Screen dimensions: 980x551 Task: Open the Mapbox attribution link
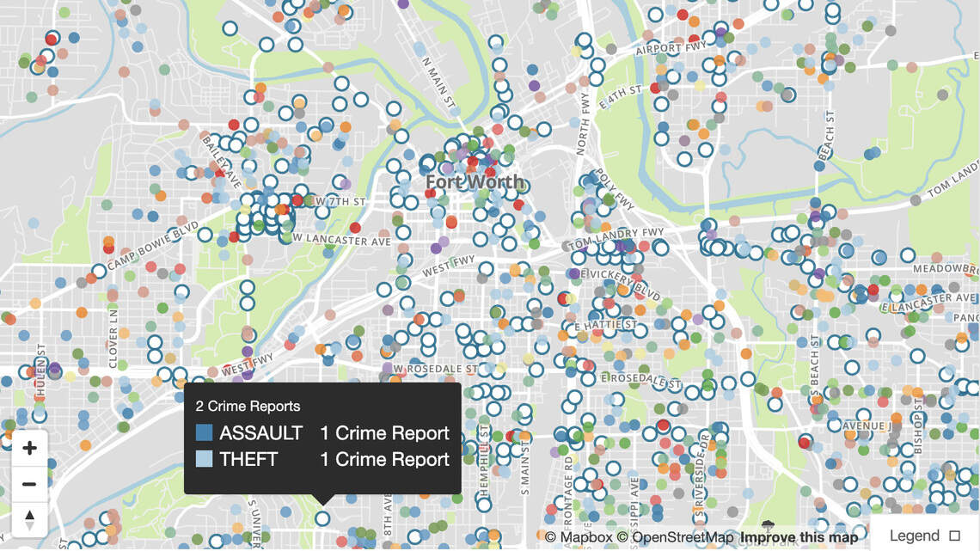pyautogui.click(x=579, y=537)
